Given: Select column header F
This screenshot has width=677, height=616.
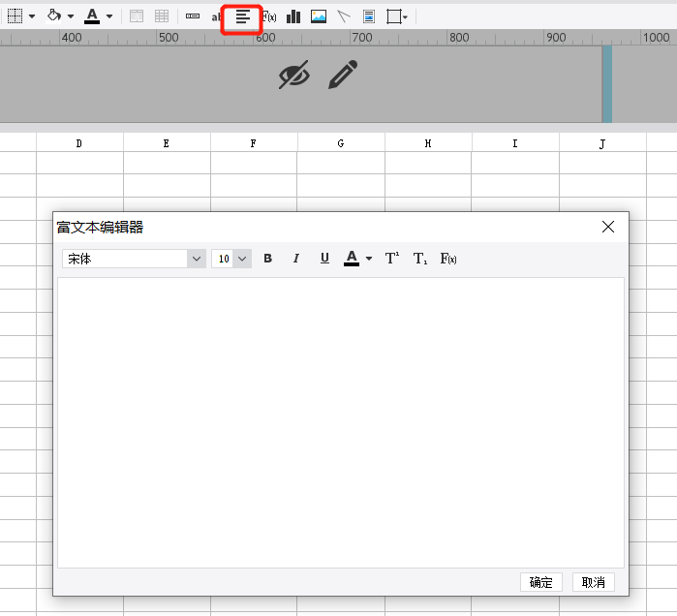Looking at the screenshot, I should point(254,143).
